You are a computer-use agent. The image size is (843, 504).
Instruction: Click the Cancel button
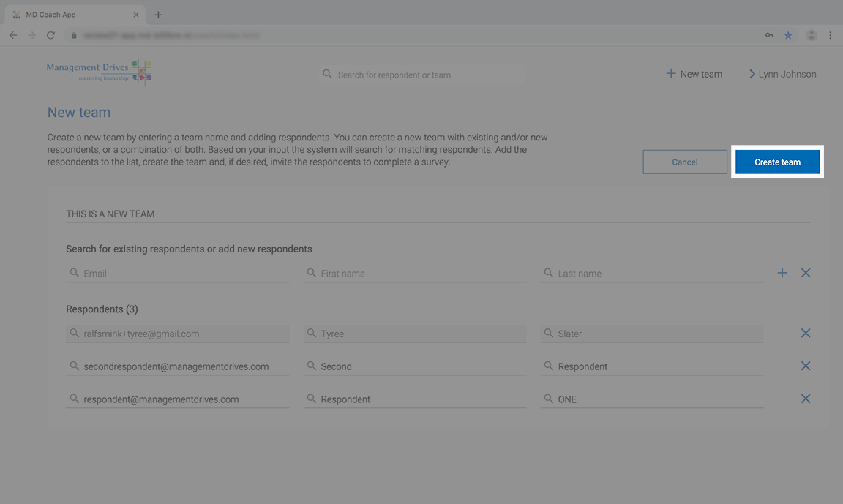point(685,162)
